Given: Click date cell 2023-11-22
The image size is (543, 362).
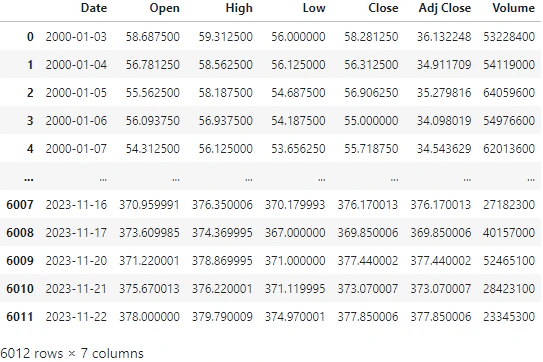Looking at the screenshot, I should tap(76, 317).
